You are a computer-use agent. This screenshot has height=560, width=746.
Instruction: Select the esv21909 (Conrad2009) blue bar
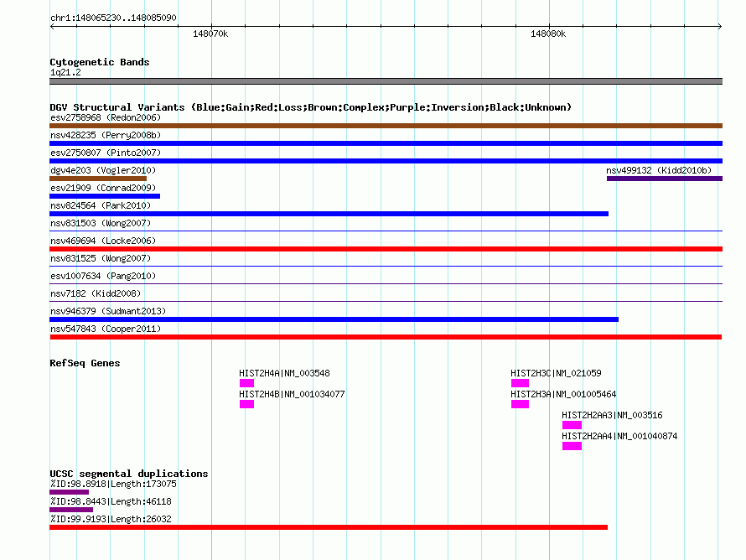tap(105, 196)
